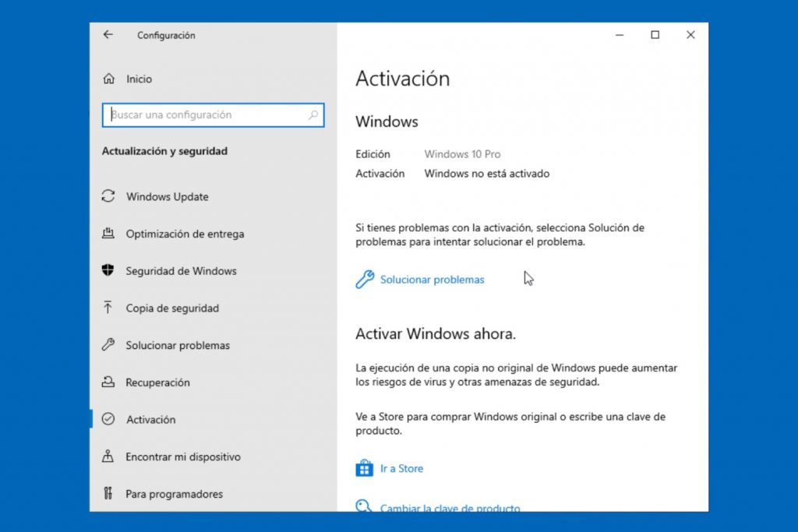
Task: Click the back arrow in Configuración
Action: click(108, 35)
